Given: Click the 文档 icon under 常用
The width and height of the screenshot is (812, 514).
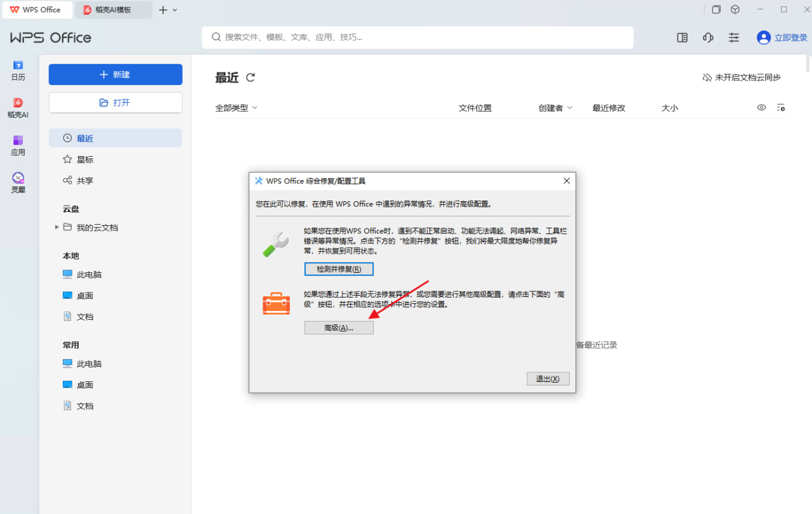Looking at the screenshot, I should tap(68, 405).
